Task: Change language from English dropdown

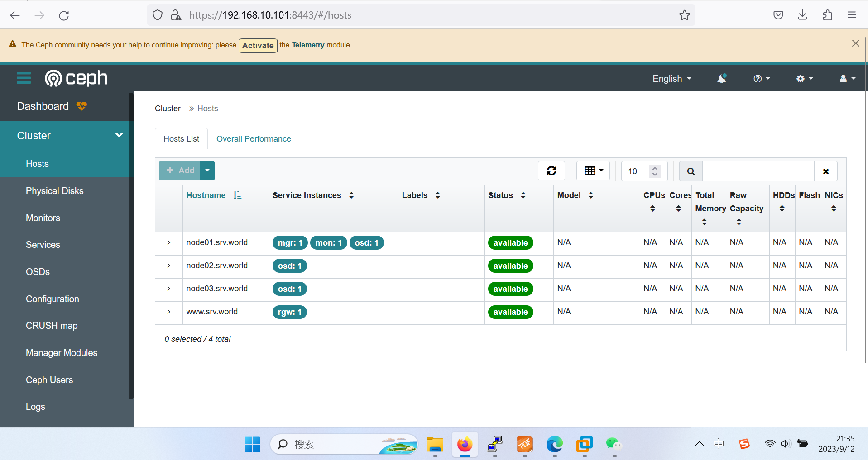Action: [x=672, y=79]
